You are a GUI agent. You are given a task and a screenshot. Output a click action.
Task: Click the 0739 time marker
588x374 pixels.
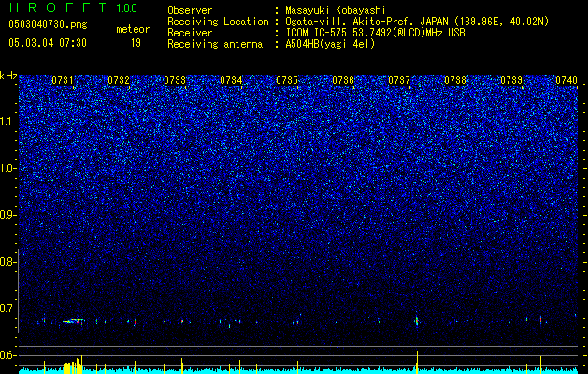coord(511,80)
